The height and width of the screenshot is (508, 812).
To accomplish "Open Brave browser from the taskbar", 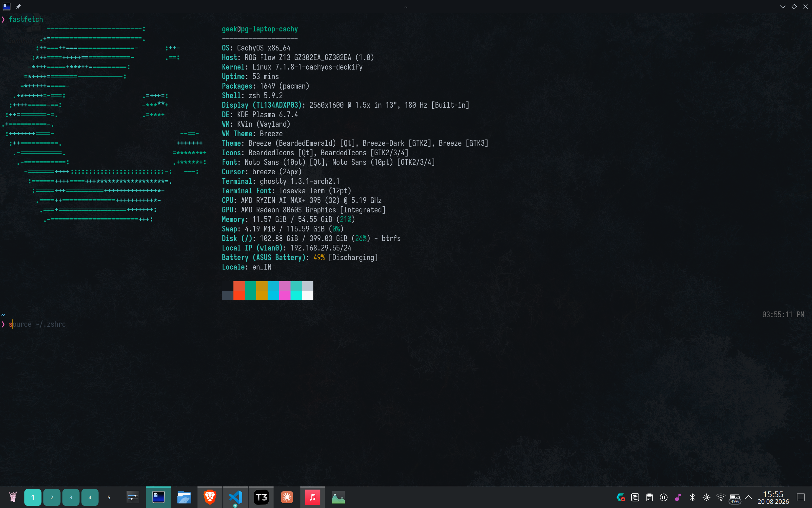I will click(210, 497).
